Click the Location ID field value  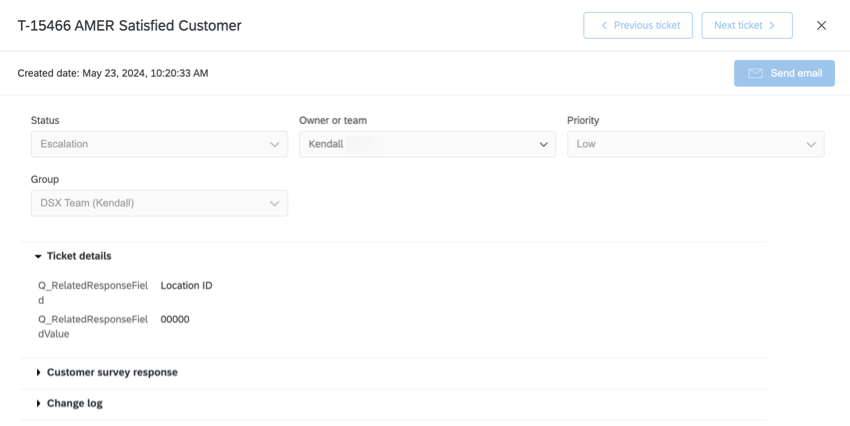186,286
